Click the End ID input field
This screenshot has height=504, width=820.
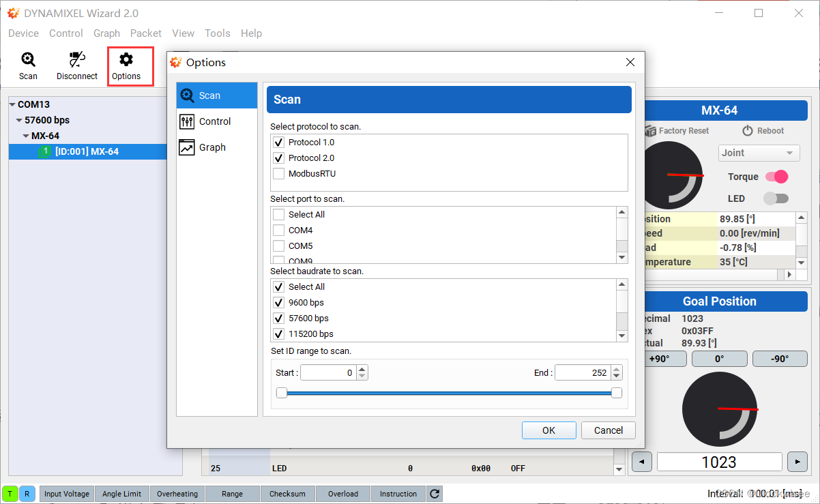[583, 372]
